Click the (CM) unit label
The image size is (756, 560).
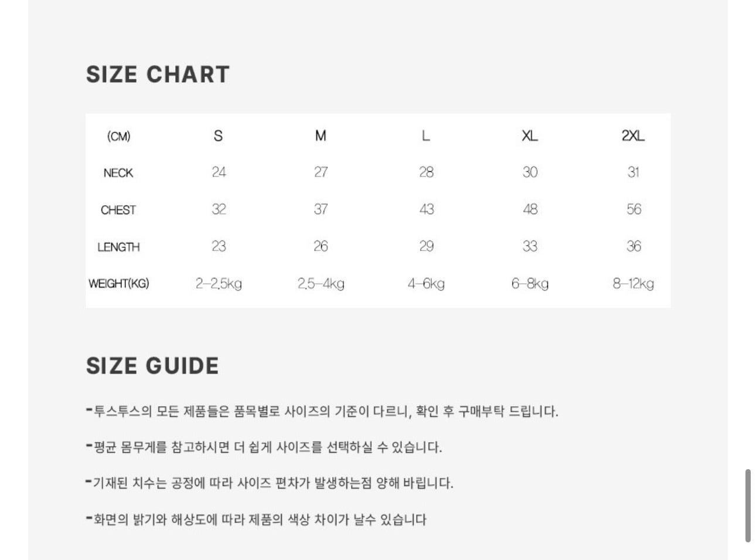(x=118, y=137)
